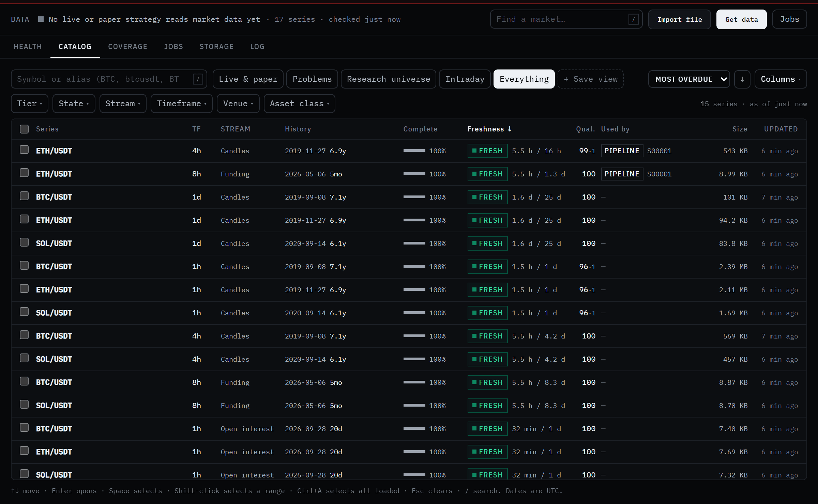Check the ETH/USDT 4h Candles row
This screenshot has height=504, width=818.
point(24,150)
